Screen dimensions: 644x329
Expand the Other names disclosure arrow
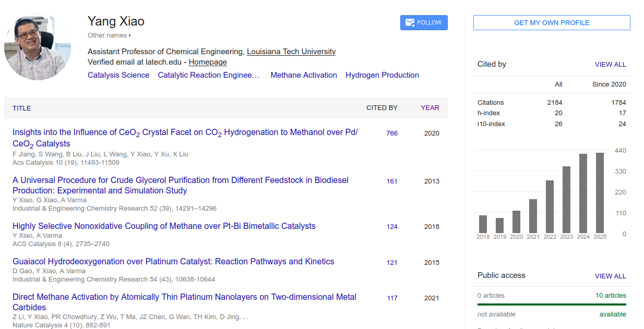[130, 35]
